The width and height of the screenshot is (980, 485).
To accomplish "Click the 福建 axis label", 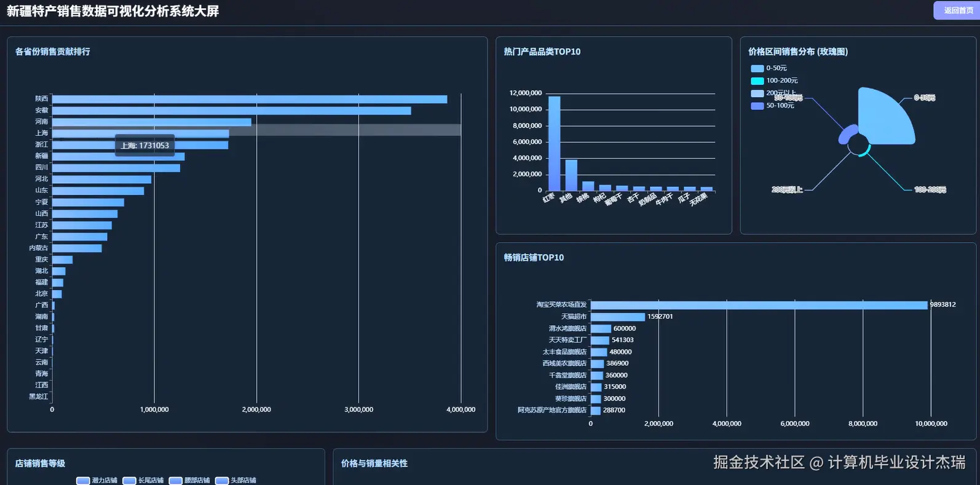I will (41, 282).
